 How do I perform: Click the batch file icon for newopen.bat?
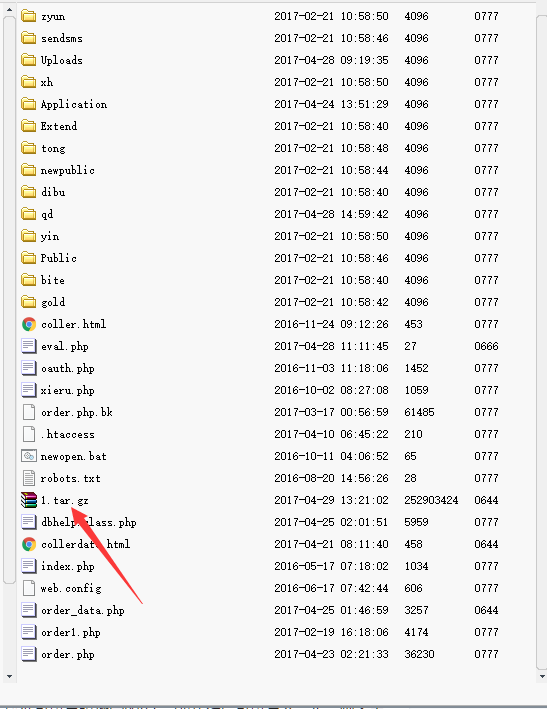click(29, 456)
